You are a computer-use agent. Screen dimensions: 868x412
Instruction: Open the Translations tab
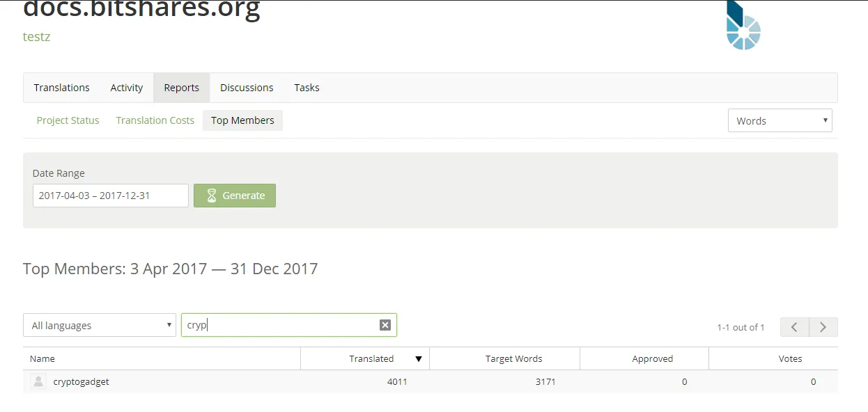click(x=62, y=88)
